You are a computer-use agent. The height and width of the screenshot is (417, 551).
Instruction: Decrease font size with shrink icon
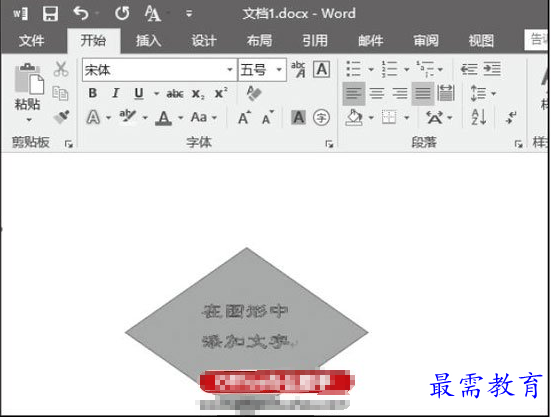pos(268,118)
